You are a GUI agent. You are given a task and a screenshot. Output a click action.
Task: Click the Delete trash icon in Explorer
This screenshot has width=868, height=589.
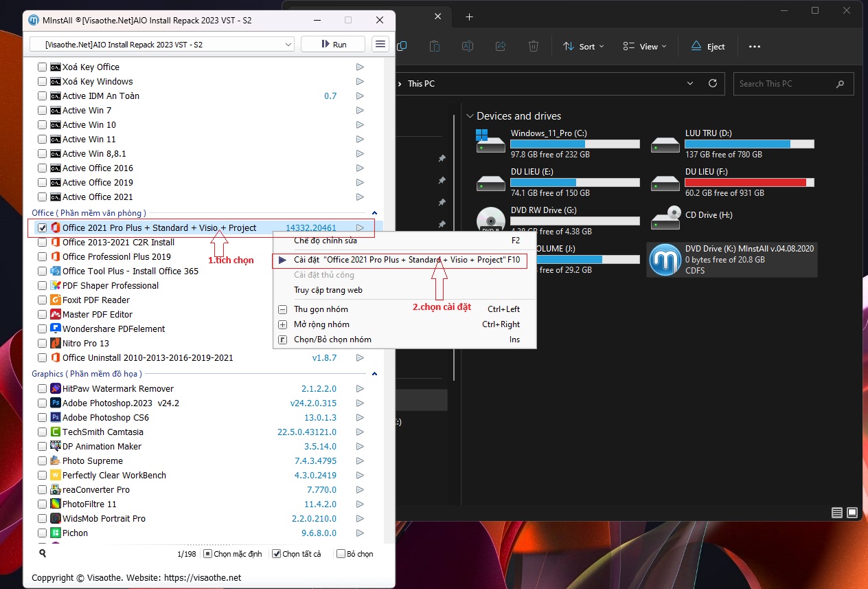click(534, 47)
